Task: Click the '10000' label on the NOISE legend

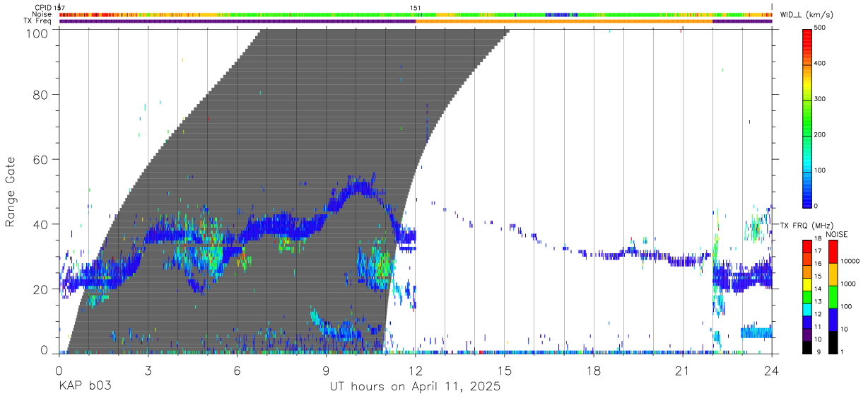Action: point(850,261)
